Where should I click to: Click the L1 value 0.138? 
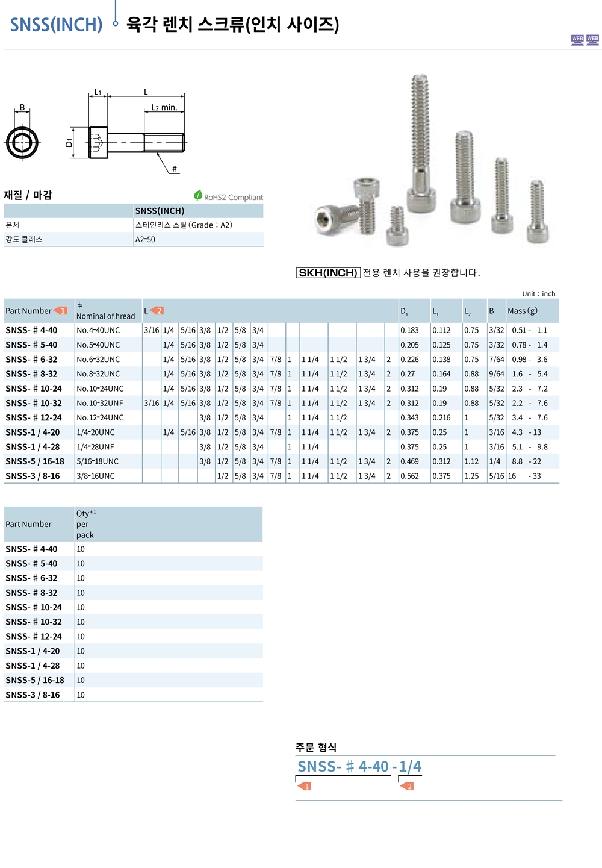[x=441, y=360]
